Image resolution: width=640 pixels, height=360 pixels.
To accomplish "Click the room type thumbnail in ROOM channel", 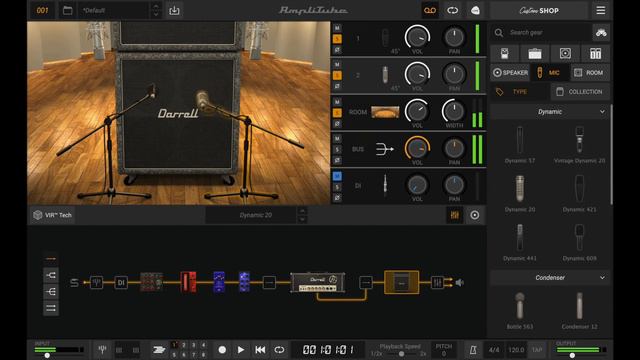I will coord(385,112).
